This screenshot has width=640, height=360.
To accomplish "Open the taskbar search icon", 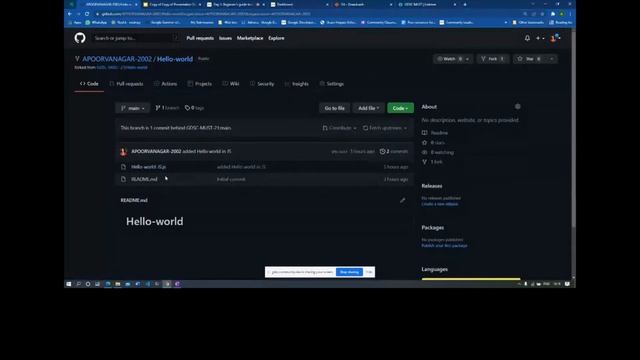I will 78,284.
